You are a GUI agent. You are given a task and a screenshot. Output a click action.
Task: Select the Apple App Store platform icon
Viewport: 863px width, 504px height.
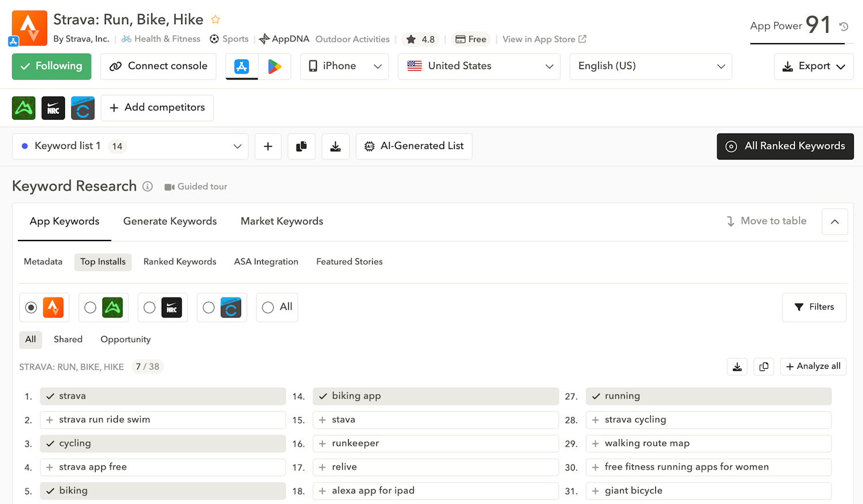[x=242, y=66]
